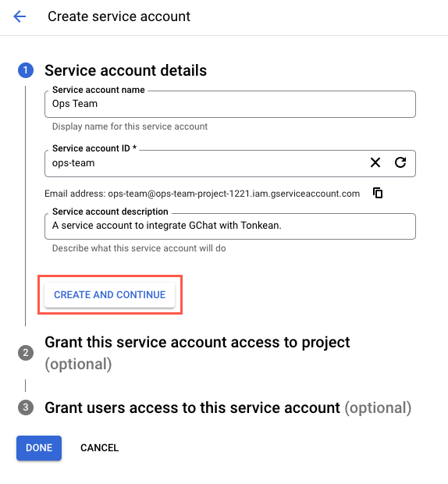
Task: Cancel creating the service account
Action: click(99, 448)
